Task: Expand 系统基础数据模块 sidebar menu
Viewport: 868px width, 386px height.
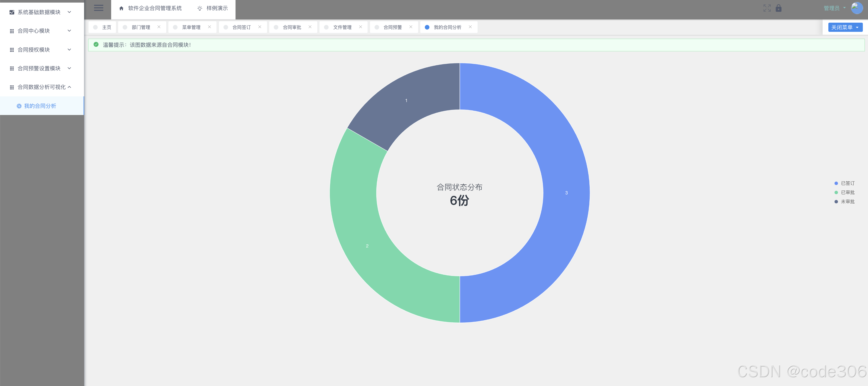Action: pyautogui.click(x=39, y=12)
